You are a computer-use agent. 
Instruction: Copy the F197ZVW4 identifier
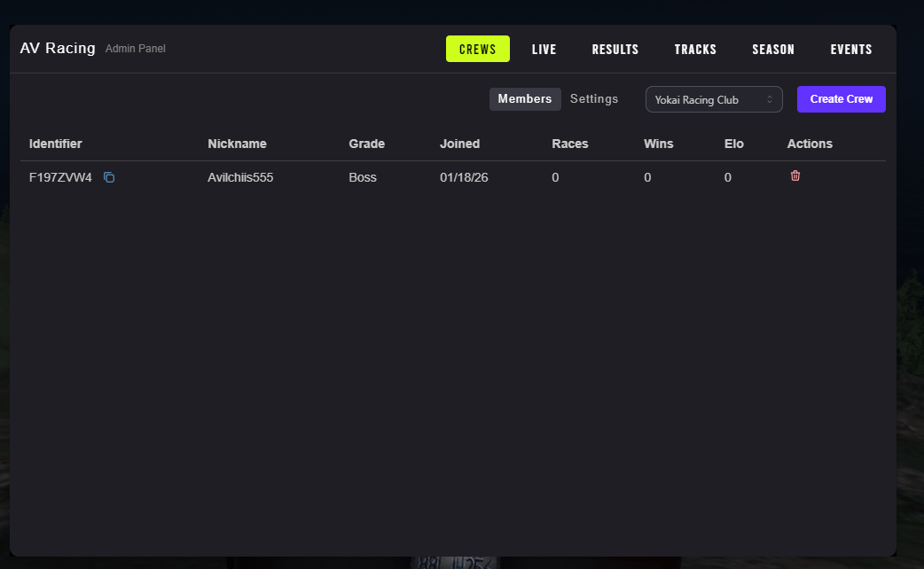click(x=109, y=177)
